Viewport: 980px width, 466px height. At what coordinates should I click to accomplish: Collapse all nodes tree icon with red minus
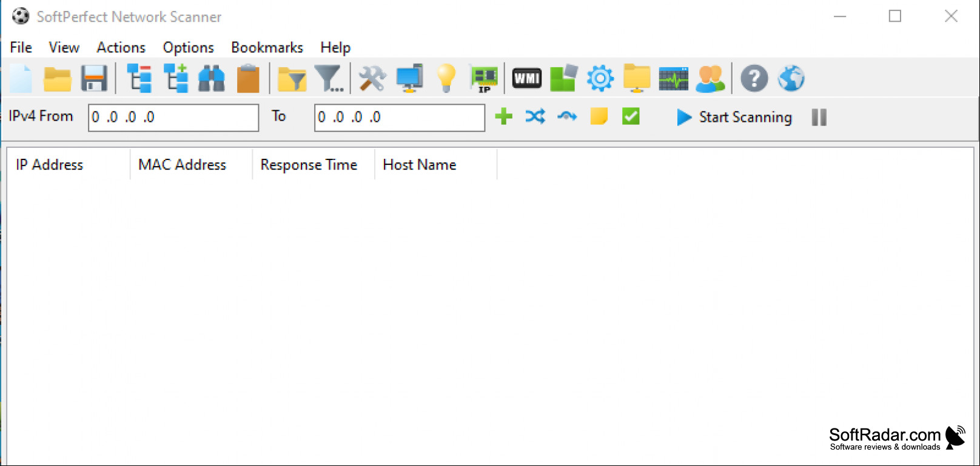tap(139, 79)
